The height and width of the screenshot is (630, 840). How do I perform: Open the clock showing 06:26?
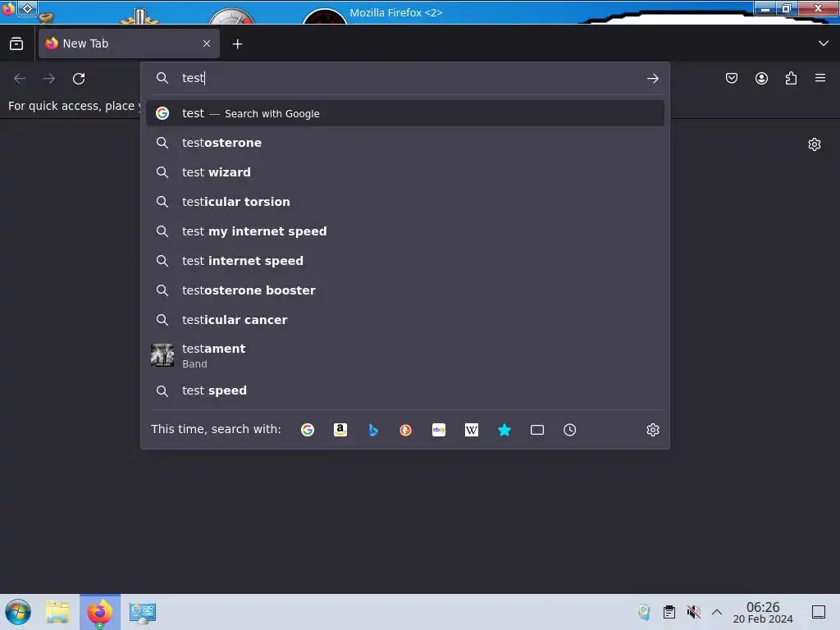[763, 612]
